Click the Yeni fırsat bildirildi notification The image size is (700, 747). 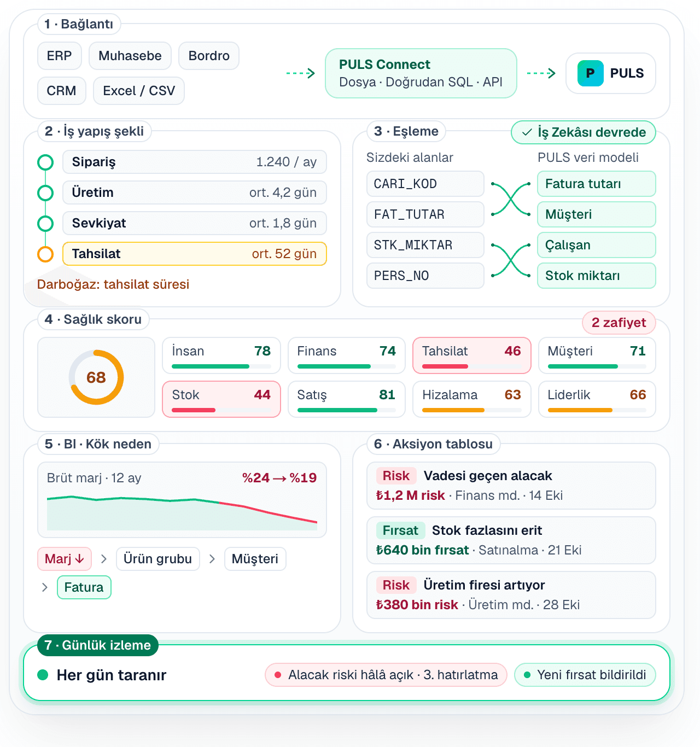pos(585,675)
